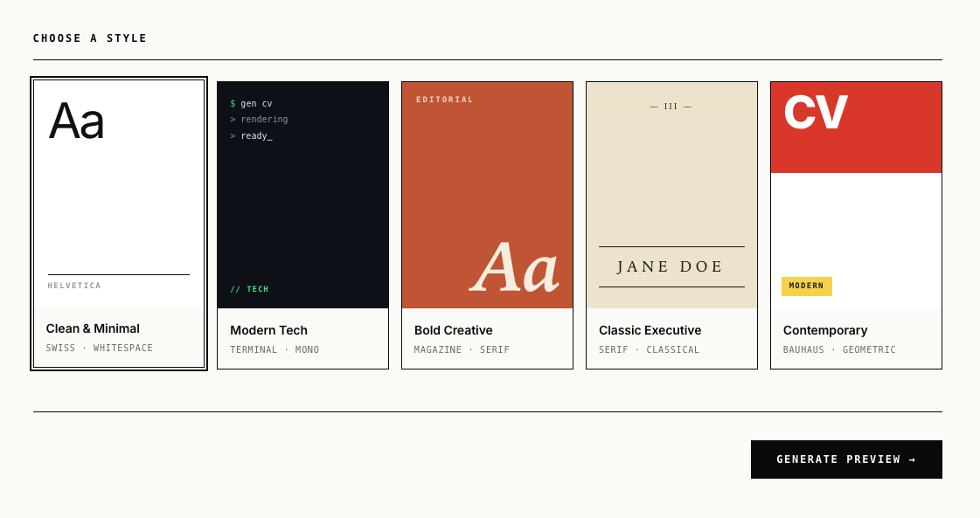980x518 pixels.
Task: Click the 'Modern Tech' title text
Action: (268, 330)
